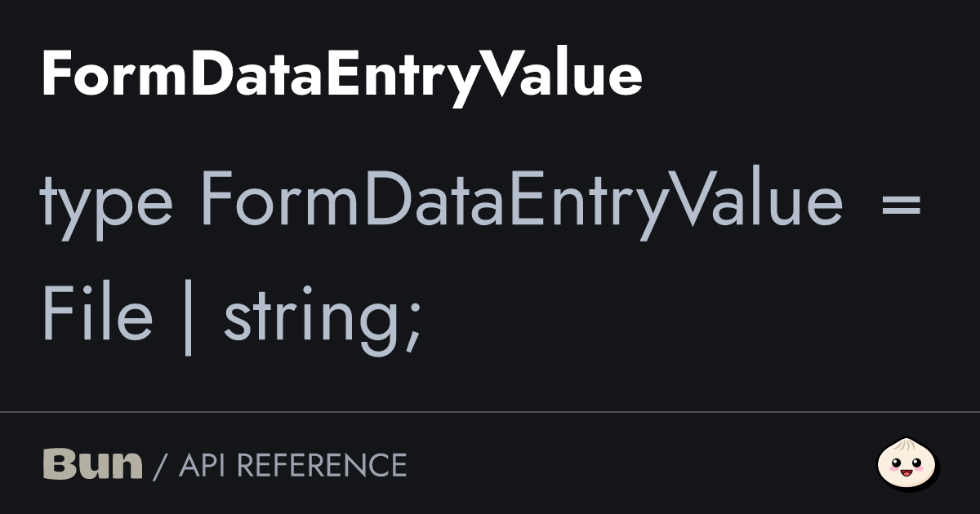Viewport: 980px width, 514px height.
Task: Click the mascot's smiling mouth
Action: coord(907,471)
